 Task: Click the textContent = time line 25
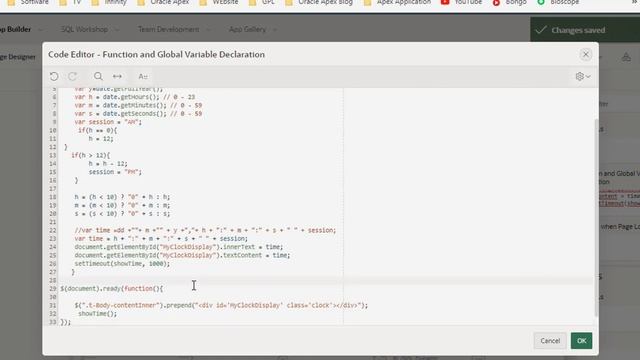[182, 255]
